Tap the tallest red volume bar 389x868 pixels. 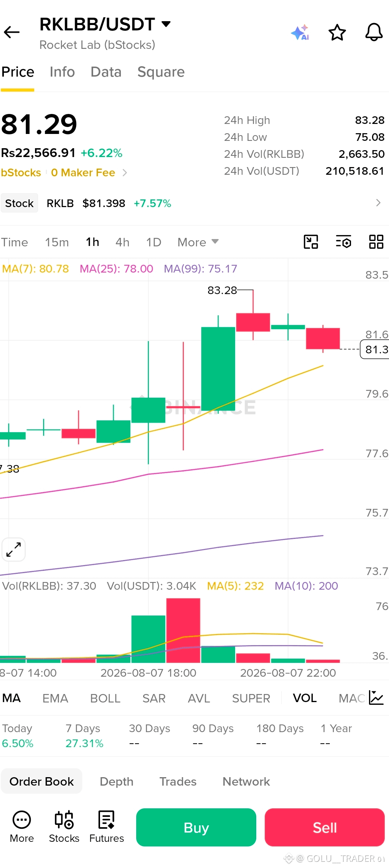point(183,630)
